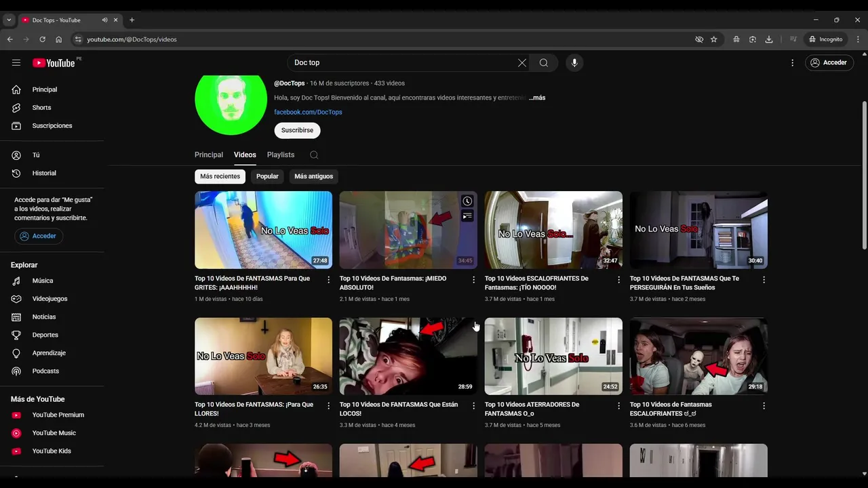Open options menu for ¡MIEDO ABSOLUTO! video

pyautogui.click(x=474, y=279)
